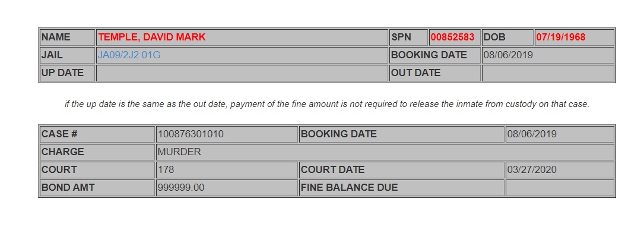Click the top table booking date 08/06/2019
Screen dimensions: 644x233
508,55
